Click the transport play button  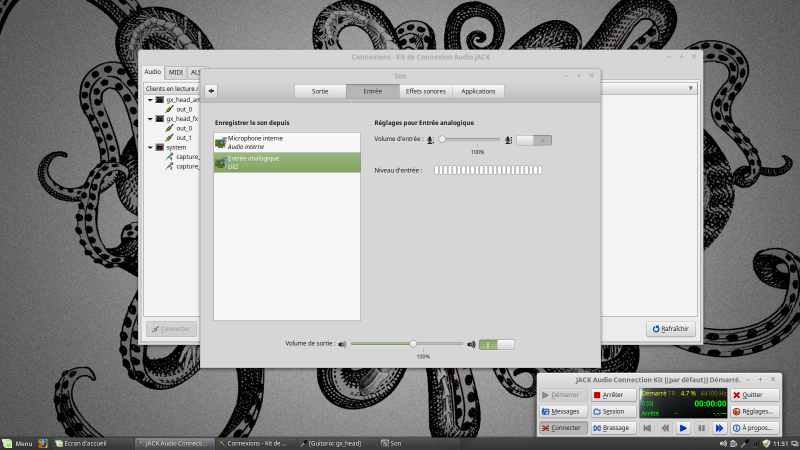point(683,428)
